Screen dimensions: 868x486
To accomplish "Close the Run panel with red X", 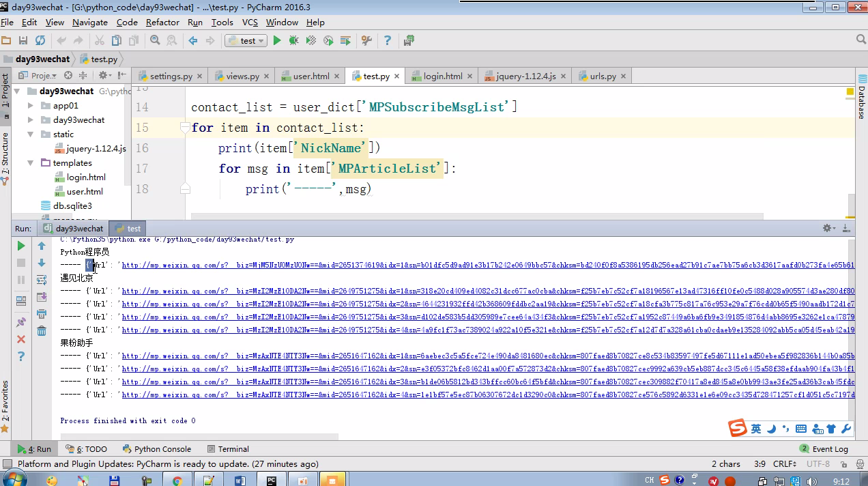I will point(21,339).
